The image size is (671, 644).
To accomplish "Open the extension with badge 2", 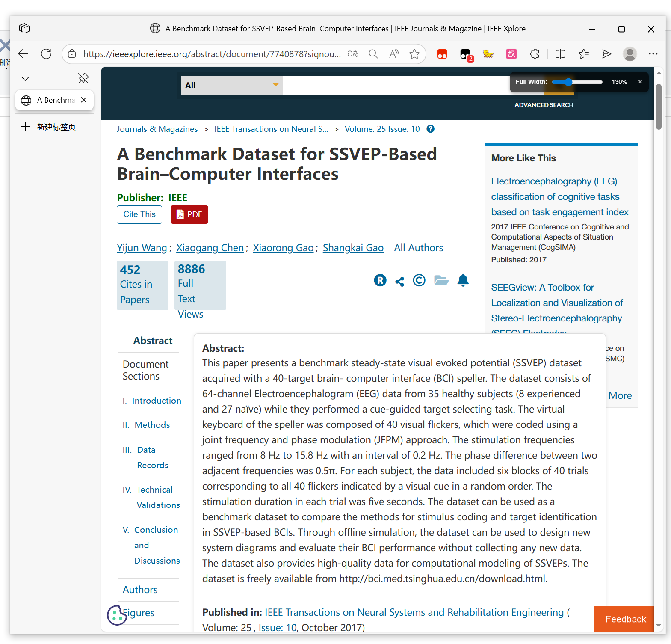I will click(x=466, y=54).
